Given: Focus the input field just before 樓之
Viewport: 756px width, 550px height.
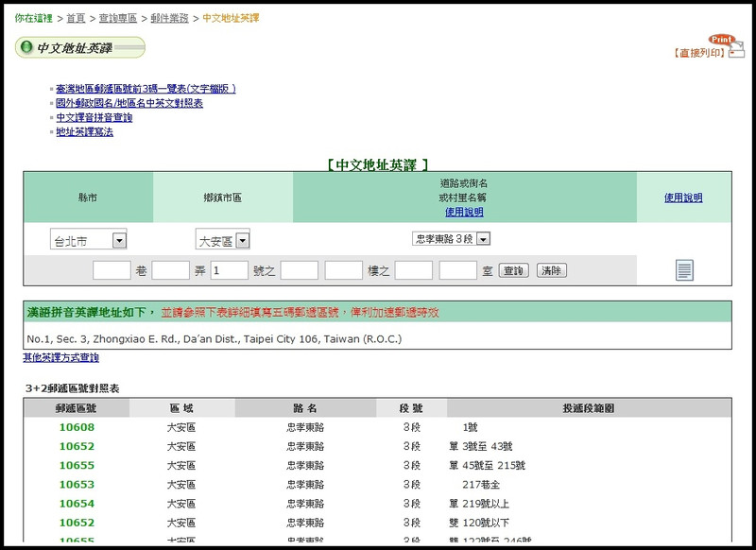Looking at the screenshot, I should (x=344, y=270).
